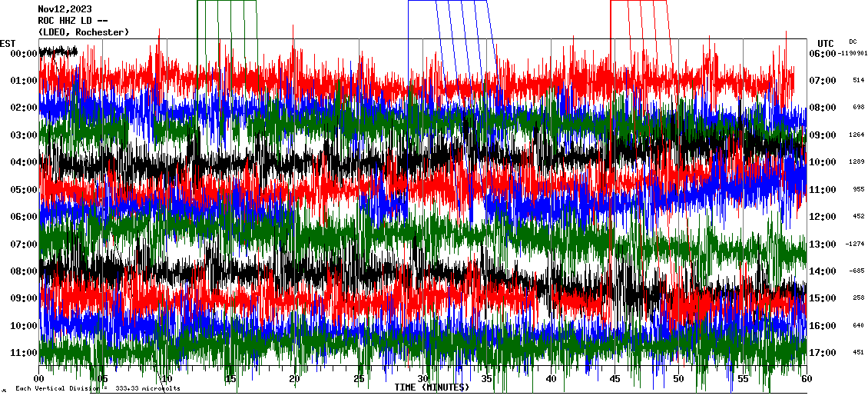This screenshot has height=399, width=868.
Task: Click the UTC axis header
Action: point(826,43)
